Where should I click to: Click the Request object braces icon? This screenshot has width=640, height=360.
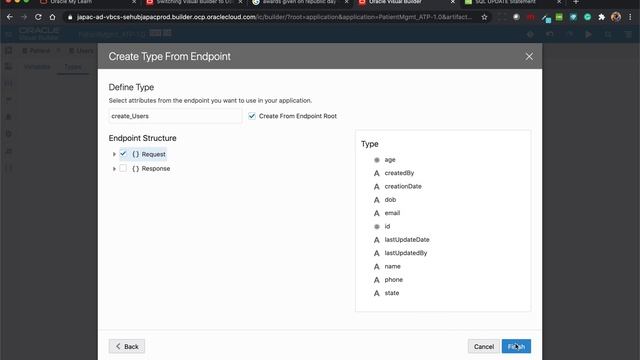(136, 154)
